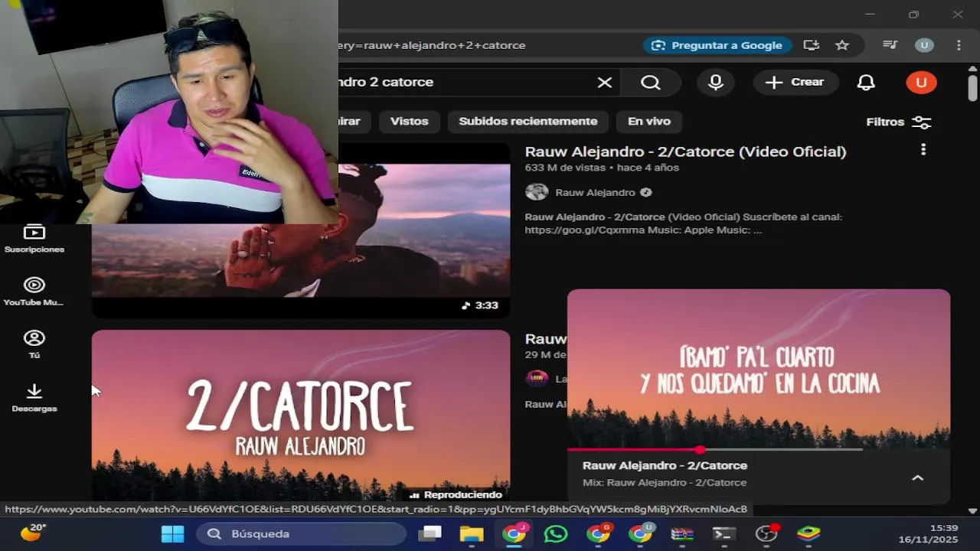Open YouTube notifications bell
980x551 pixels.
[x=866, y=83]
